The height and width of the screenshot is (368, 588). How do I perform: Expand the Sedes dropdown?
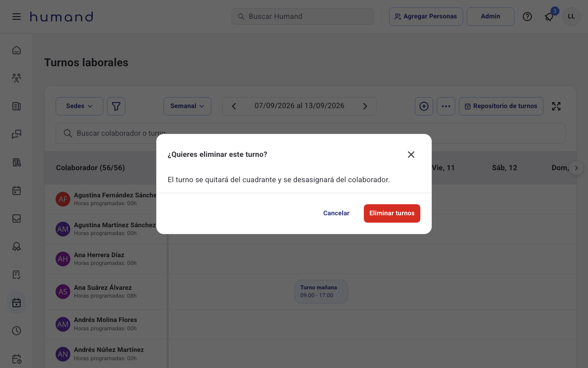pos(79,106)
